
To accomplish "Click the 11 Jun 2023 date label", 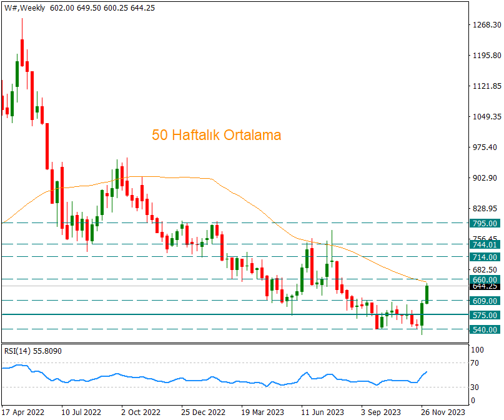I will pyautogui.click(x=322, y=412).
